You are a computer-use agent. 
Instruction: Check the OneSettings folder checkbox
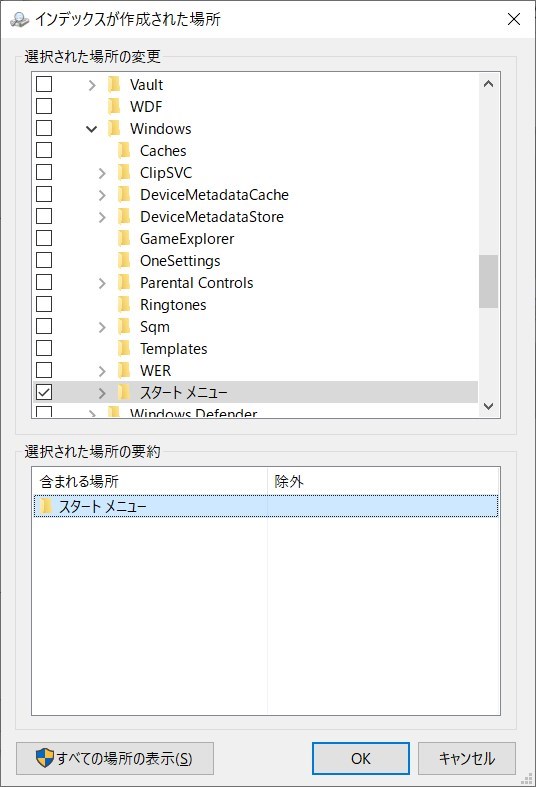pyautogui.click(x=44, y=260)
